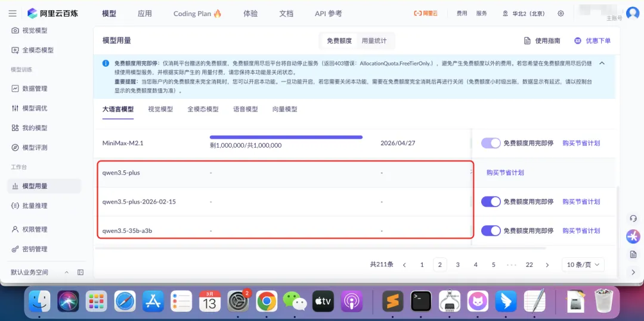Open Launchpad in the dock
The height and width of the screenshot is (321, 644).
point(97,301)
